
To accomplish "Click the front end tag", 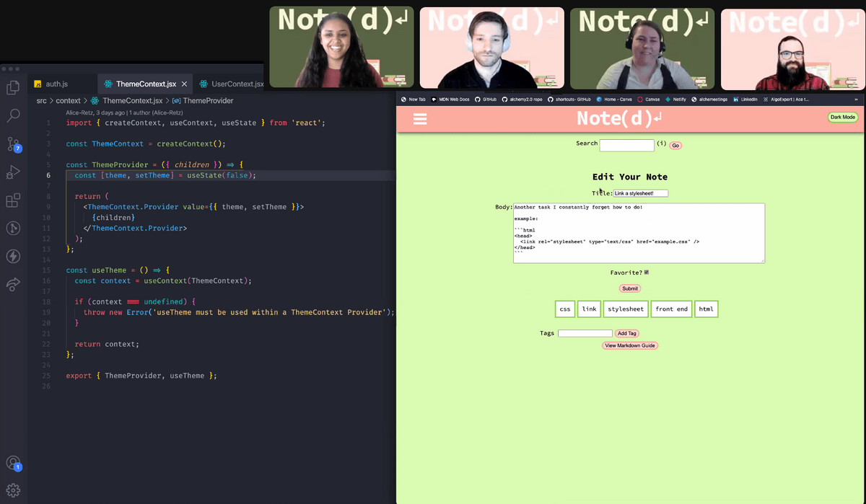I will point(671,309).
